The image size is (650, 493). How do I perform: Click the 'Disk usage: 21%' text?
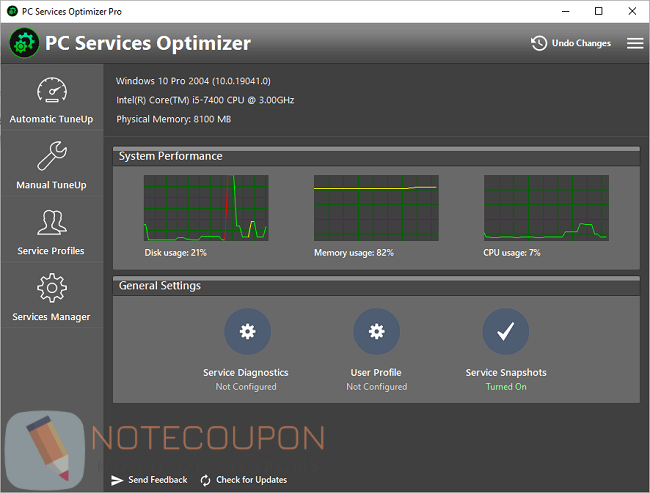[x=175, y=253]
